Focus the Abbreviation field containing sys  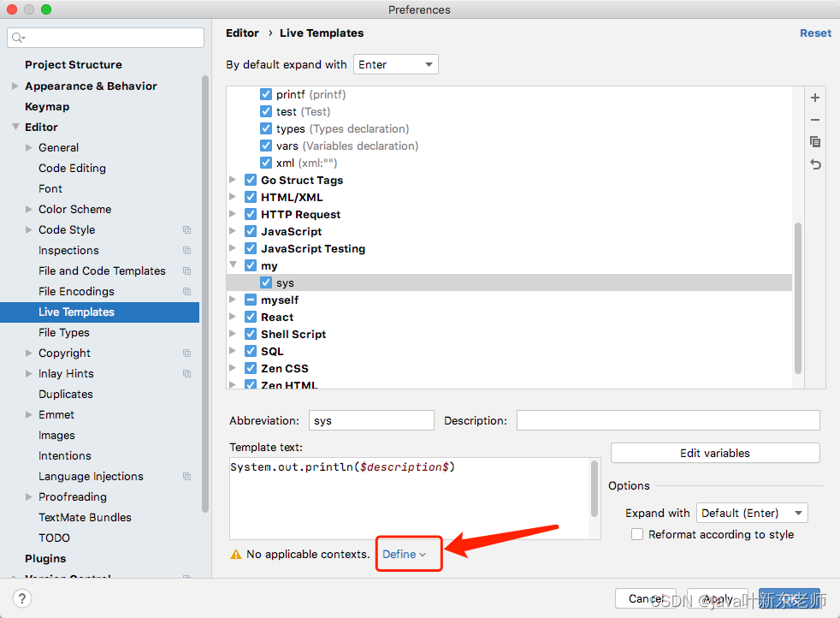tap(371, 421)
